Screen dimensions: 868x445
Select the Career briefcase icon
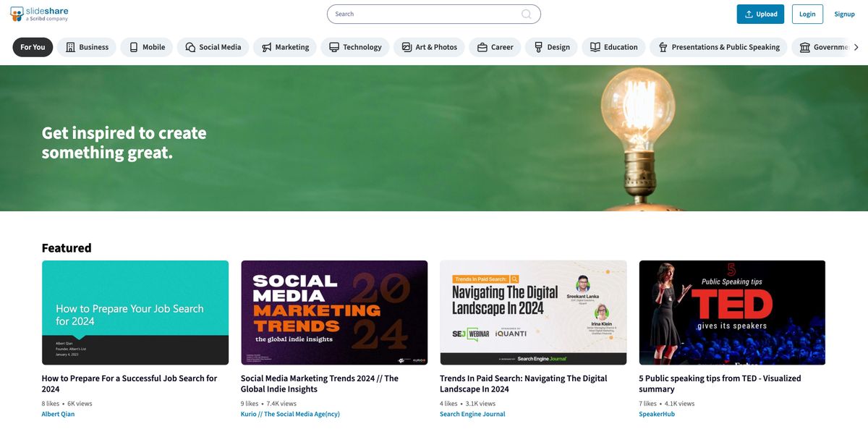pos(482,47)
